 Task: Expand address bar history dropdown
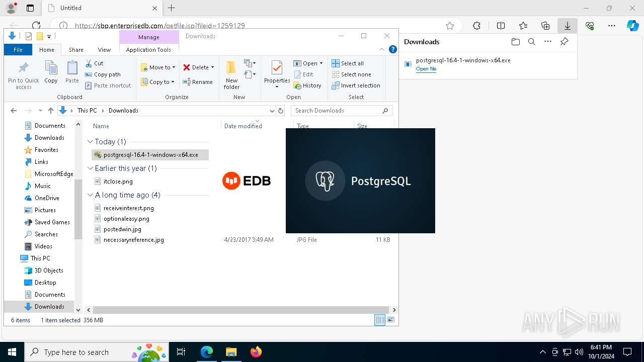(272, 111)
